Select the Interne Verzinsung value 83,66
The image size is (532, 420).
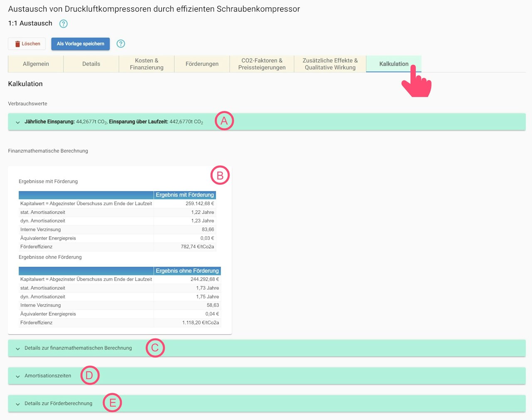[208, 230]
